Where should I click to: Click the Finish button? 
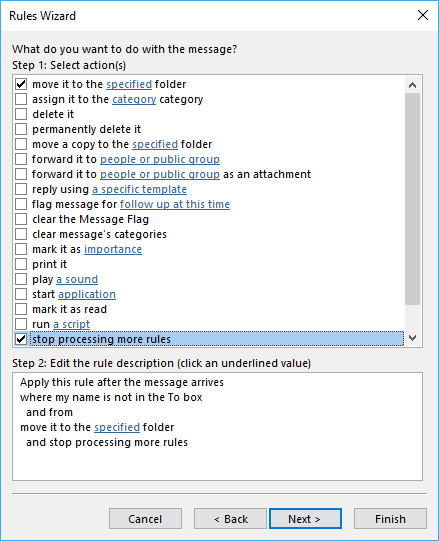click(x=390, y=519)
